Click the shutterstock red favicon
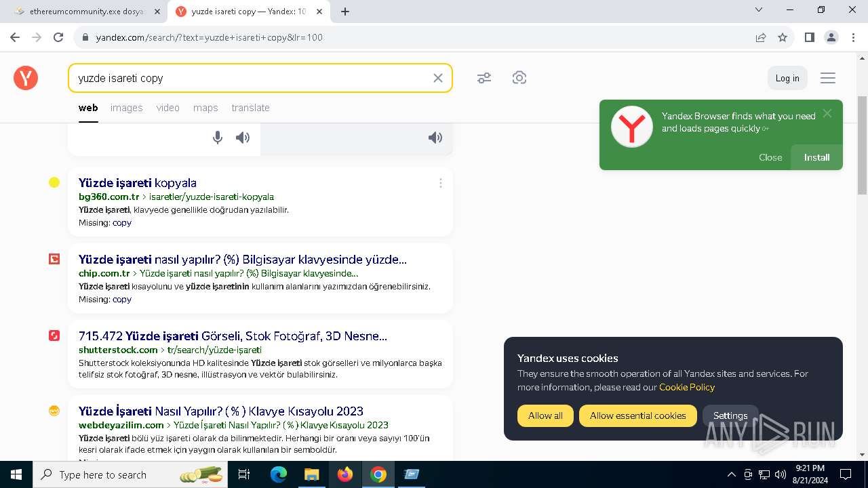 pos(54,335)
